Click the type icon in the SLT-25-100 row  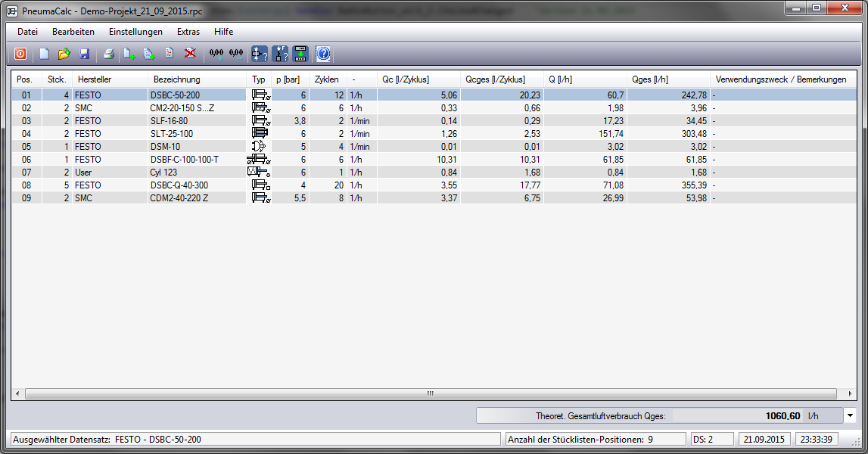coord(260,133)
